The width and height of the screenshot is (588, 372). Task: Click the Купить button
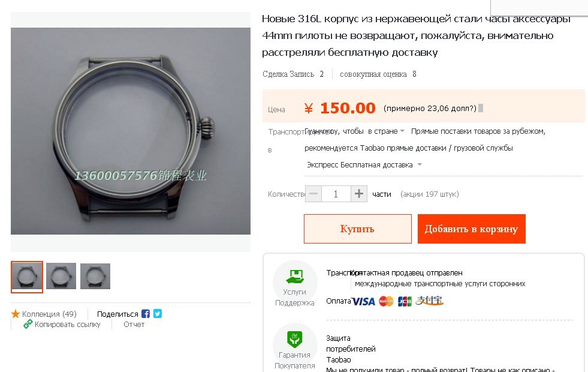(x=358, y=229)
